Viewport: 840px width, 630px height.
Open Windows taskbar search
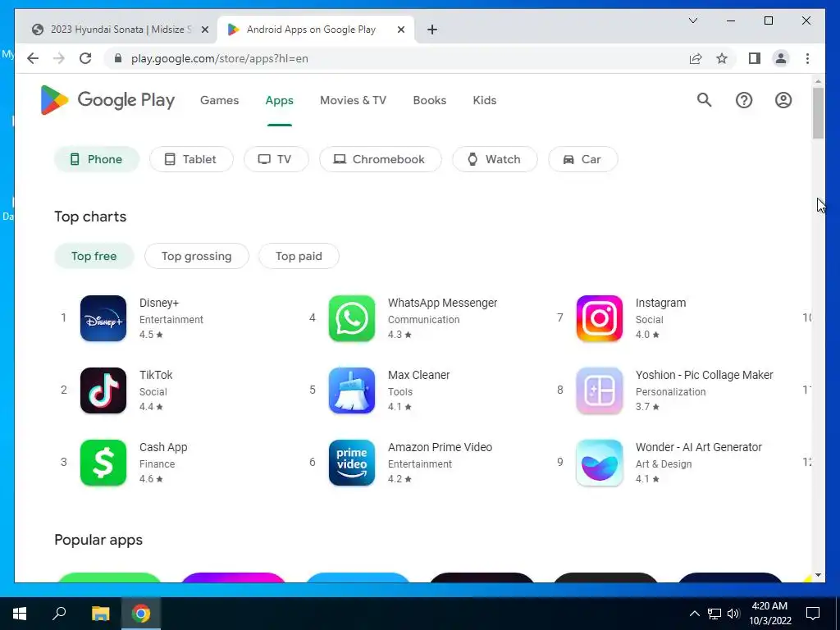59,614
